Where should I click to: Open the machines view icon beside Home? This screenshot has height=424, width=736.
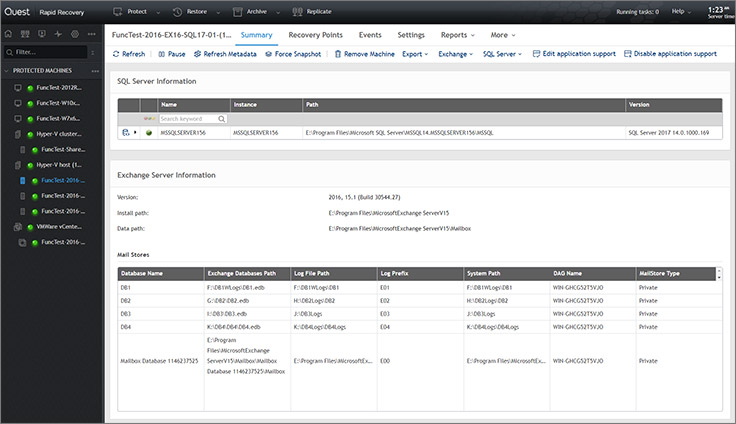(25, 34)
